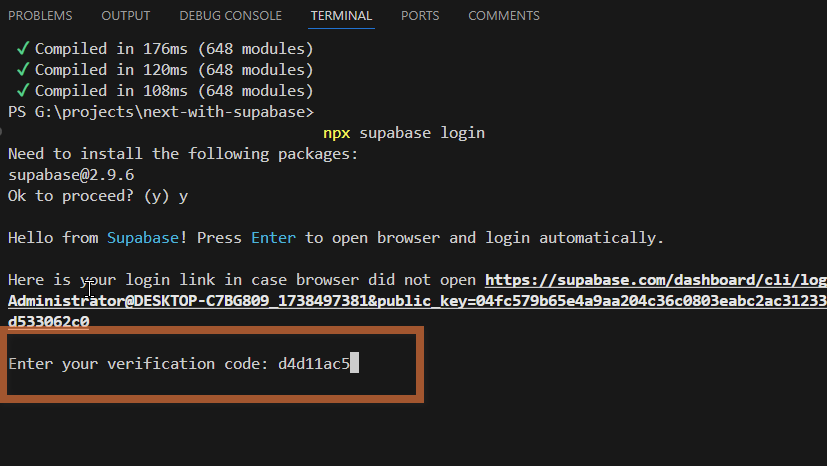Click the link ending d533062c0
The height and width of the screenshot is (466, 827).
pyautogui.click(x=48, y=322)
